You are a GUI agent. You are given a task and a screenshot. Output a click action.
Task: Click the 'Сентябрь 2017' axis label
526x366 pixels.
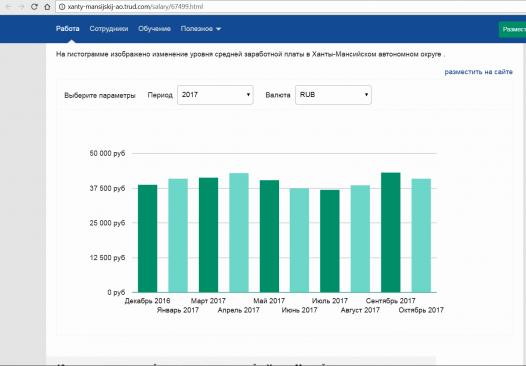pyautogui.click(x=390, y=301)
